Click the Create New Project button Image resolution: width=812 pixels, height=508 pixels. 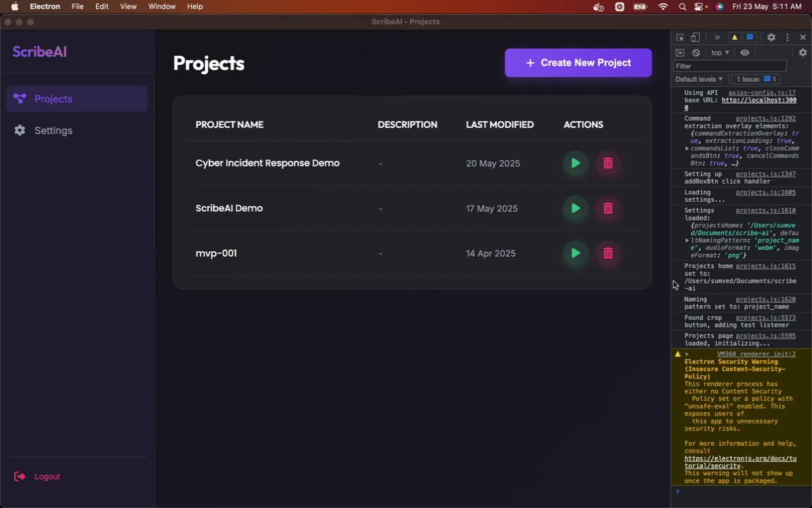[x=578, y=63]
